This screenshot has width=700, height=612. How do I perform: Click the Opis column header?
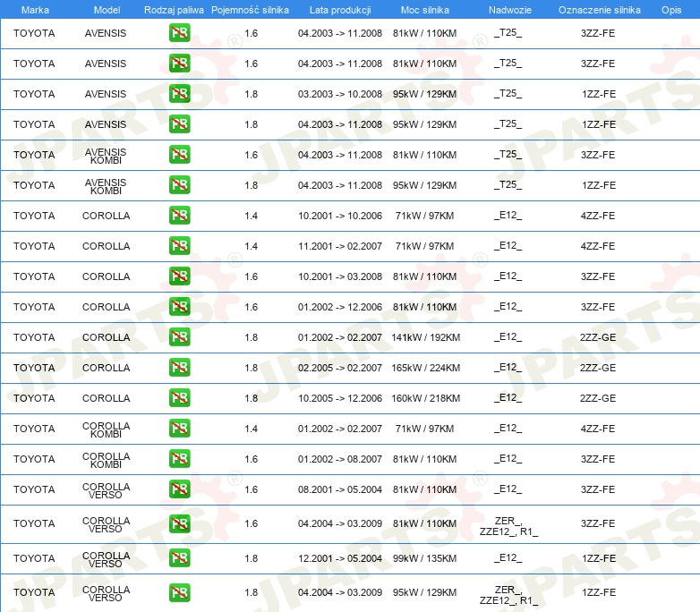[671, 10]
